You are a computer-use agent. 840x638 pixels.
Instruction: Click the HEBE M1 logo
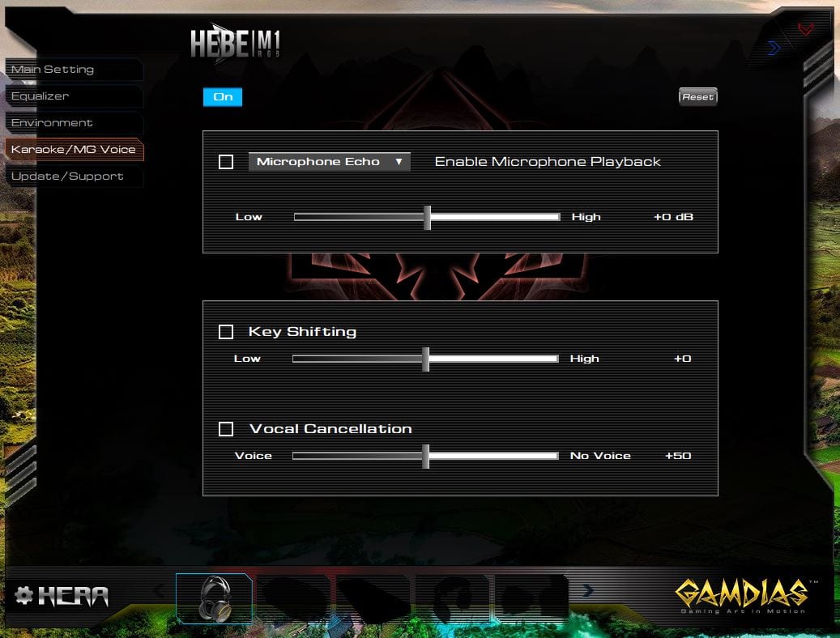tap(236, 44)
